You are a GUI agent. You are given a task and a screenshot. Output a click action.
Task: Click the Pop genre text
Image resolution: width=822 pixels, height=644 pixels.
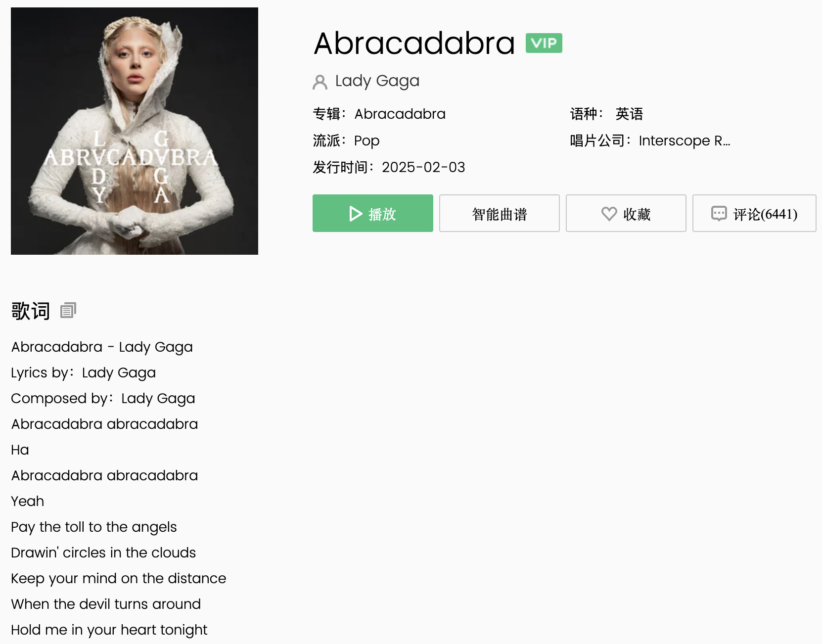coord(366,141)
